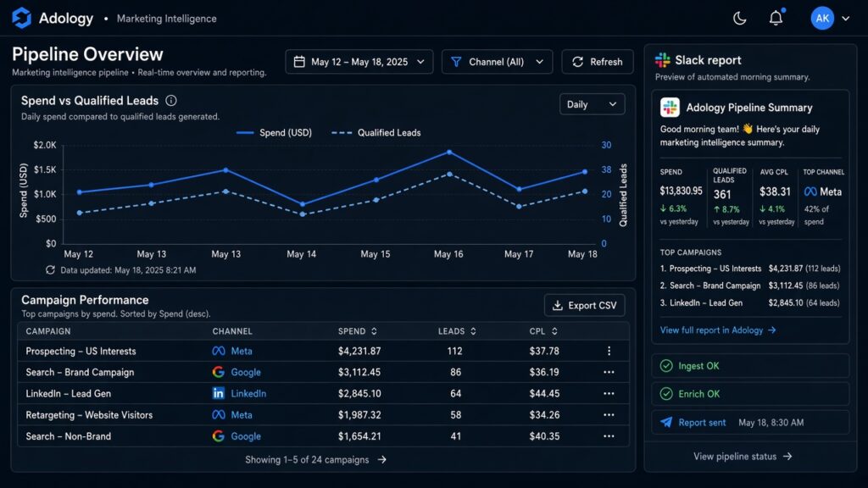Click the Report sent status label
This screenshot has height=488, width=868.
pos(702,422)
